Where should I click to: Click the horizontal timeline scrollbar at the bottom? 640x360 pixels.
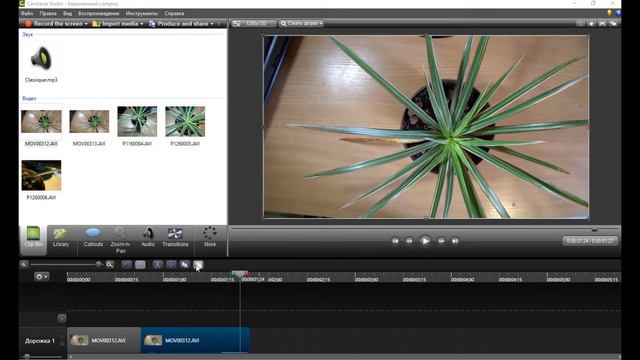click(344, 356)
